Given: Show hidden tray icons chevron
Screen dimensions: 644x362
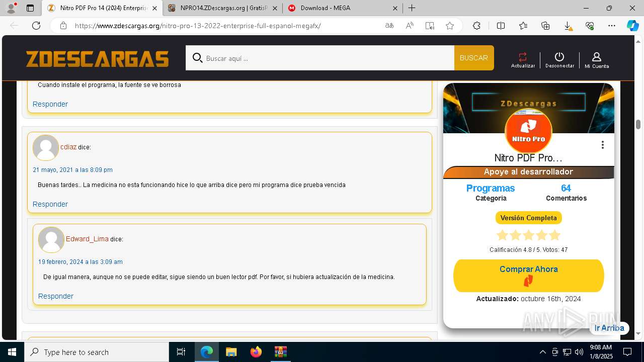Looking at the screenshot, I should tap(542, 352).
